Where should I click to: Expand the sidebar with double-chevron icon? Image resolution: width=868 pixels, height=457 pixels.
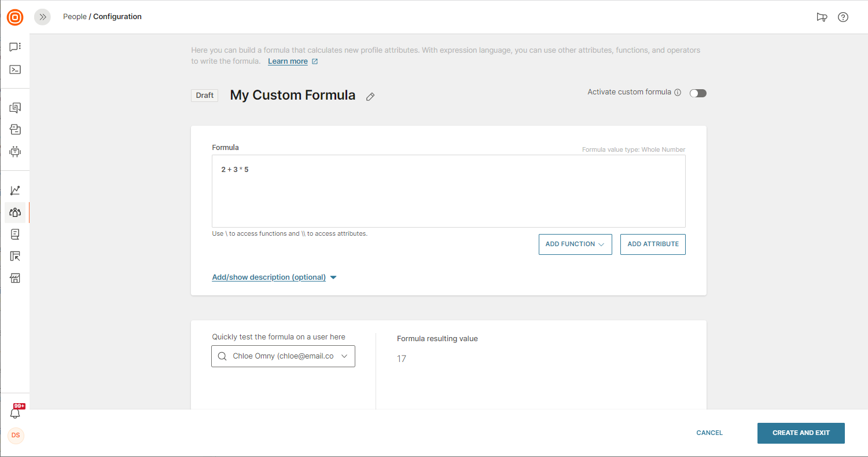coord(42,17)
